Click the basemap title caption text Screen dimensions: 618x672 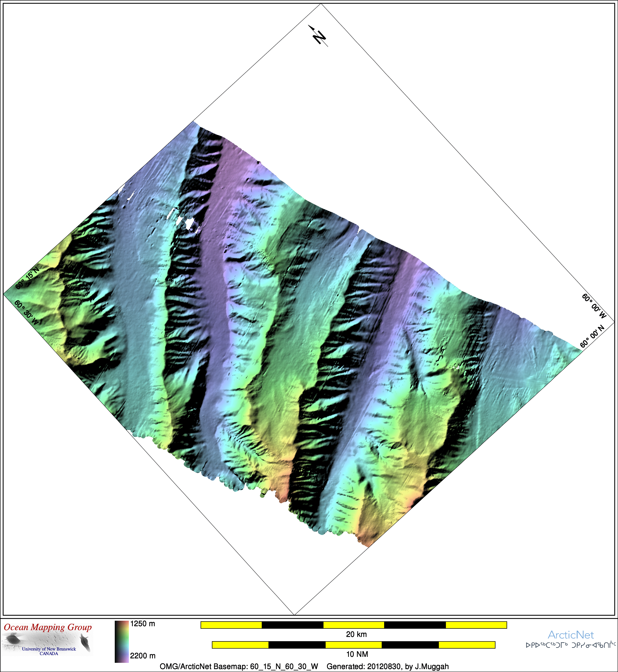pos(239,666)
